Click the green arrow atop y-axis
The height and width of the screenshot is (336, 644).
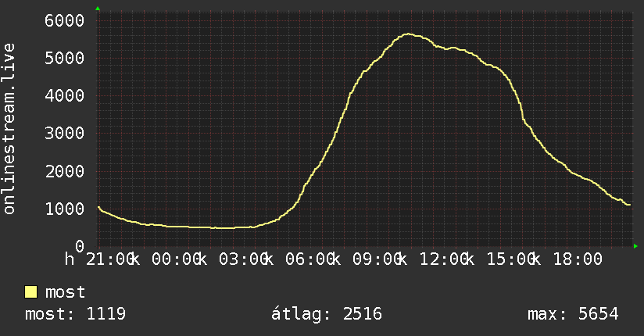click(98, 9)
